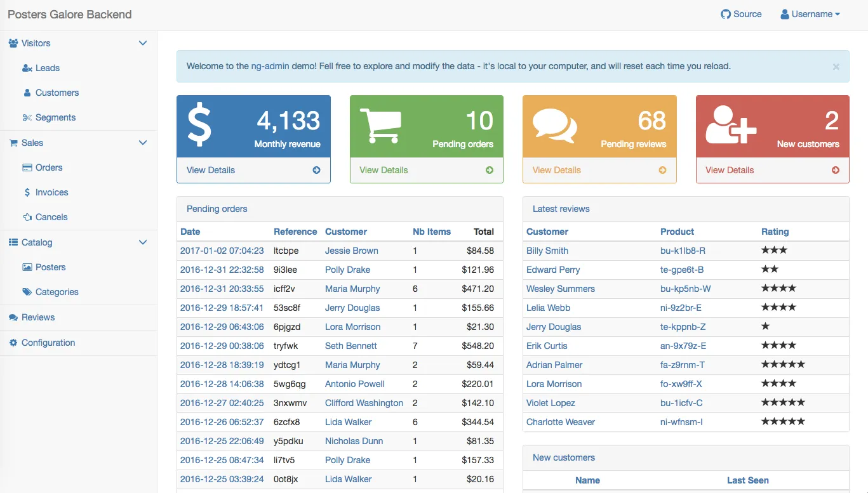
Task: Click the dollar sign icon on Monthly revenue card
Action: (x=199, y=126)
